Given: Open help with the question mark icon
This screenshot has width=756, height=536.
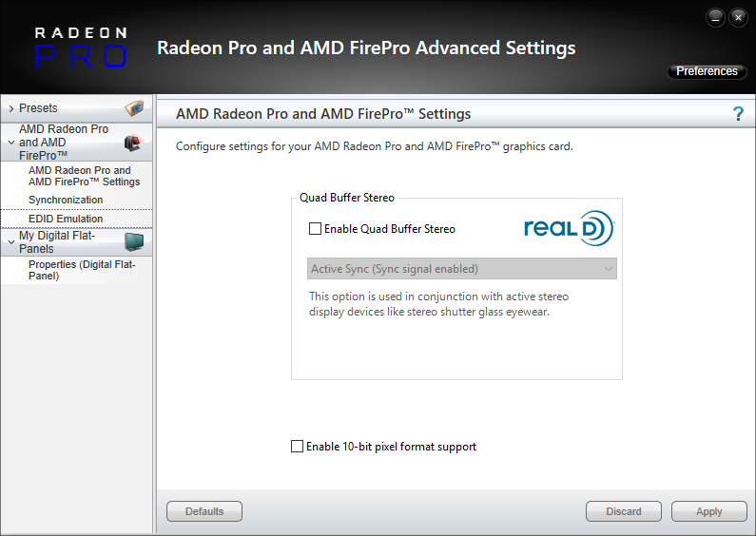Looking at the screenshot, I should (x=738, y=114).
